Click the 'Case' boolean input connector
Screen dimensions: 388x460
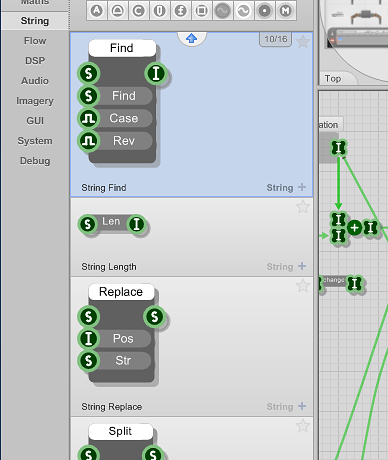coord(89,119)
